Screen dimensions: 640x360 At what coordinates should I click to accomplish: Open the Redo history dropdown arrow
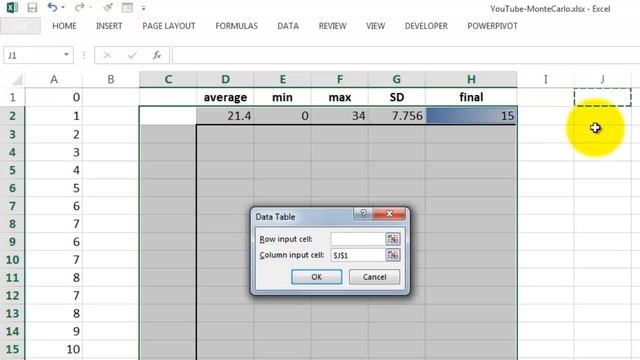pyautogui.click(x=90, y=7)
